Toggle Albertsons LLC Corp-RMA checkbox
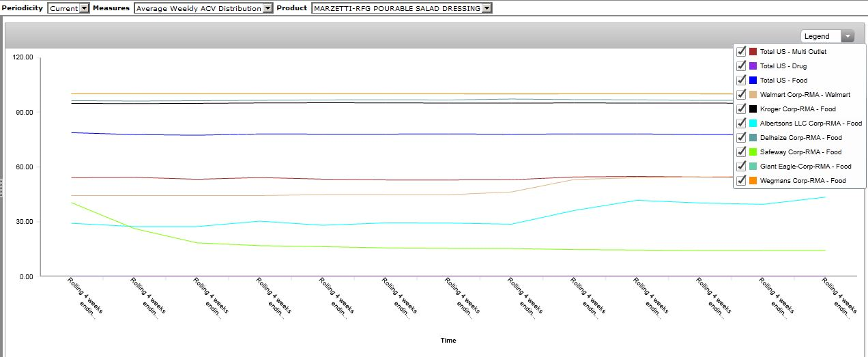 pyautogui.click(x=741, y=124)
